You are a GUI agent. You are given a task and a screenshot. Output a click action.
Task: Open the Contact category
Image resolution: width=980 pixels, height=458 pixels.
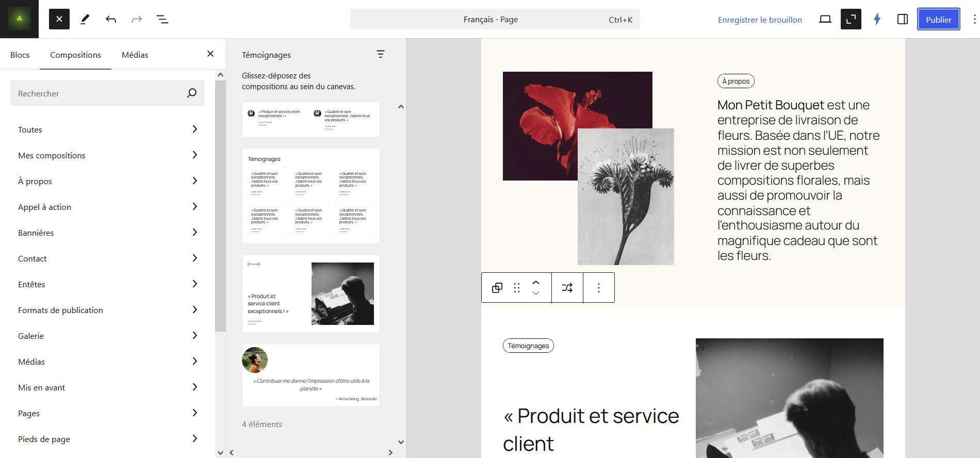click(x=107, y=258)
